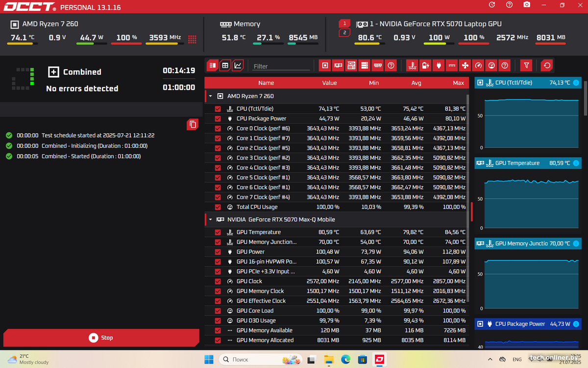Open info for CPU Package Power graph
Screen dimensions: 588x368
(576, 324)
